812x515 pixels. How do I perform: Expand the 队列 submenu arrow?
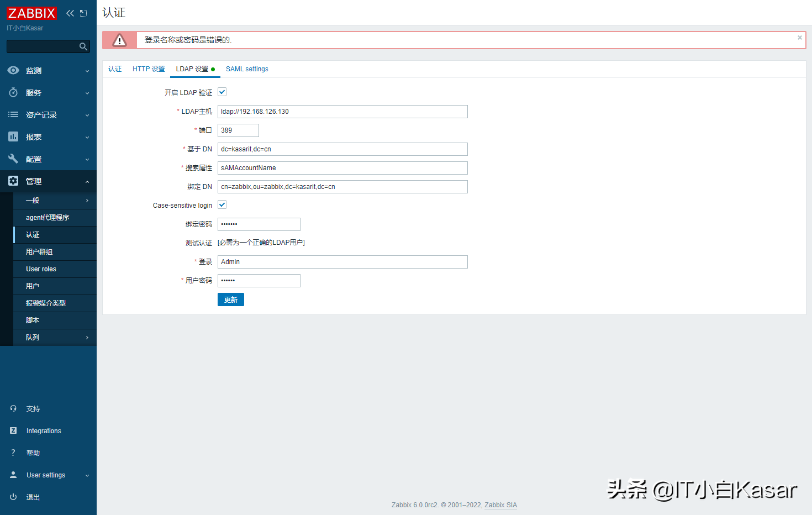(87, 338)
